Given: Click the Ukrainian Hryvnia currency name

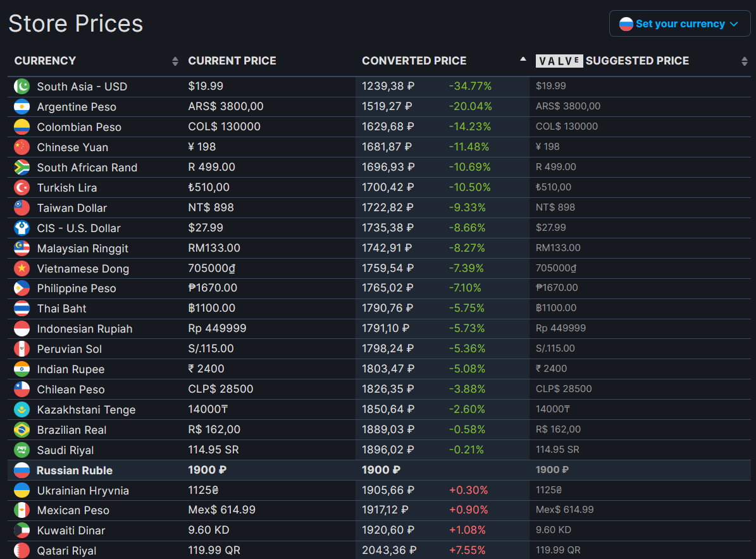Looking at the screenshot, I should pos(83,491).
